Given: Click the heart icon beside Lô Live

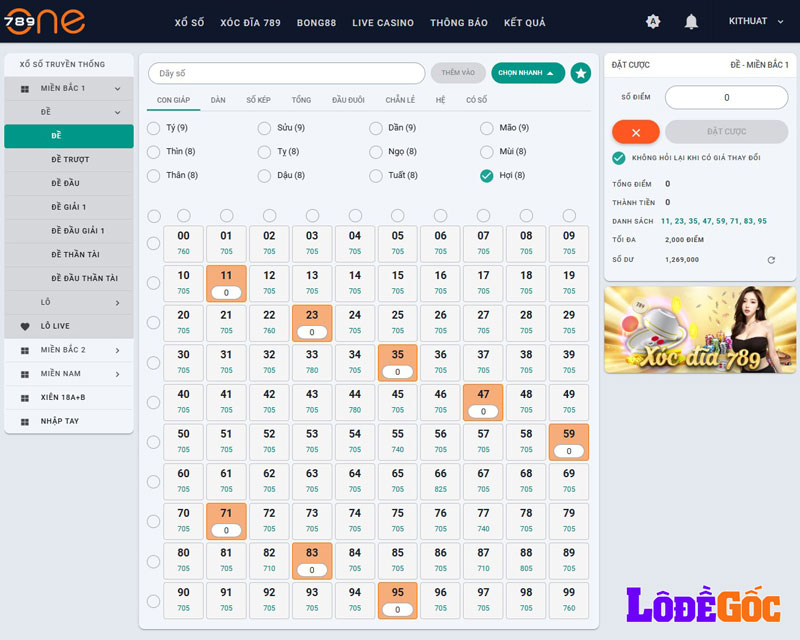Looking at the screenshot, I should pos(25,326).
